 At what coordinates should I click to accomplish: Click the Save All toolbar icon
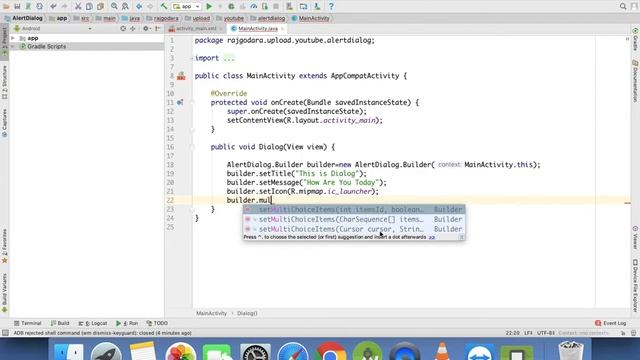pyautogui.click(x=17, y=7)
